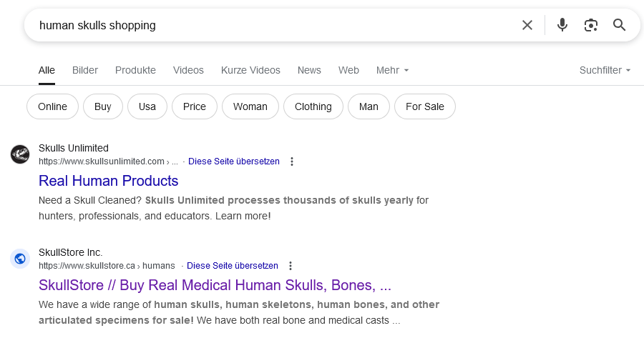Apply the Buy filter chip
This screenshot has width=644, height=338.
(x=102, y=106)
